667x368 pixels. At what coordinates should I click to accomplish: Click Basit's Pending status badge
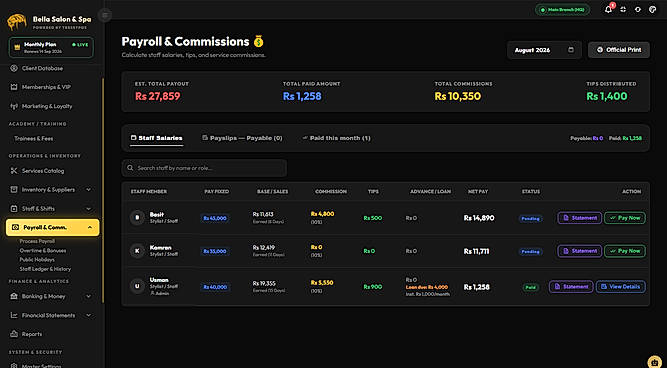point(530,219)
